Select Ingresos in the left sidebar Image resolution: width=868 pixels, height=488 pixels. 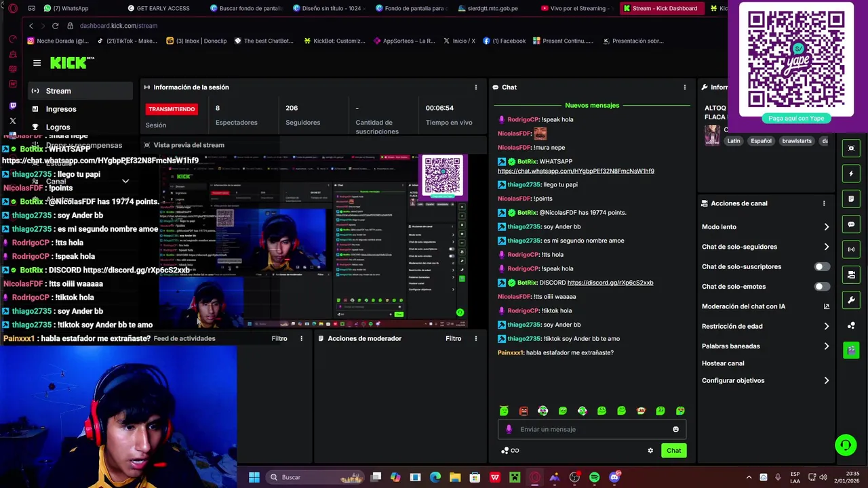81,109
